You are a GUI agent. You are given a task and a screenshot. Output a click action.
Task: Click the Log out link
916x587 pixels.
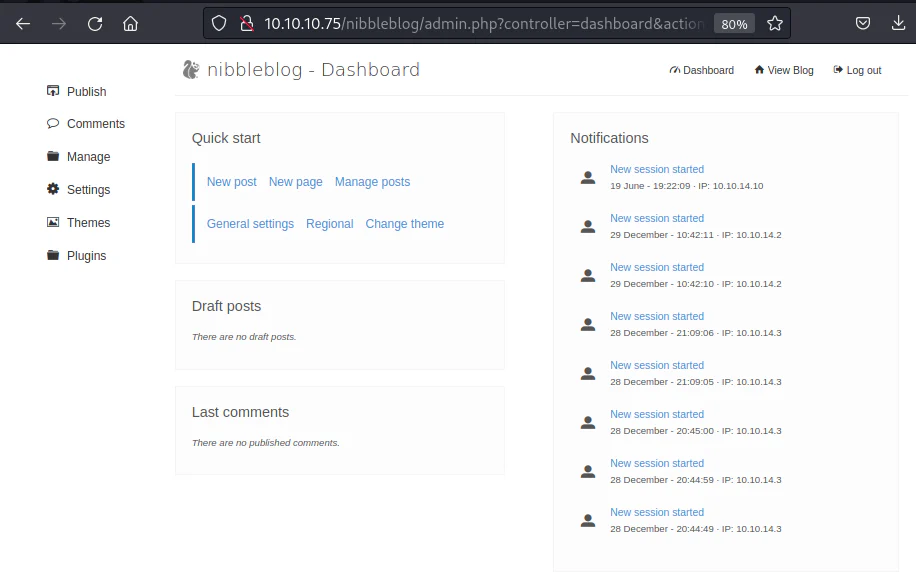pyautogui.click(x=863, y=70)
